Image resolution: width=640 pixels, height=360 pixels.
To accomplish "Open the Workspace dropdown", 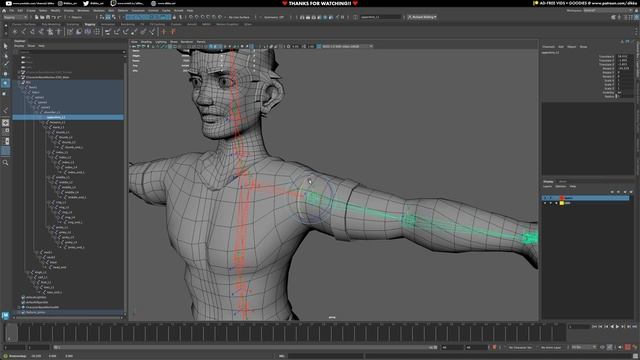I will (x=609, y=10).
